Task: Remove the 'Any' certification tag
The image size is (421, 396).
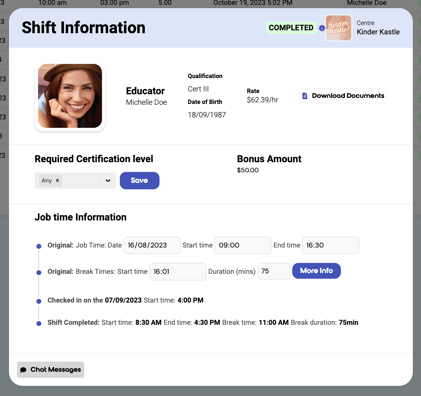Action: (x=57, y=180)
